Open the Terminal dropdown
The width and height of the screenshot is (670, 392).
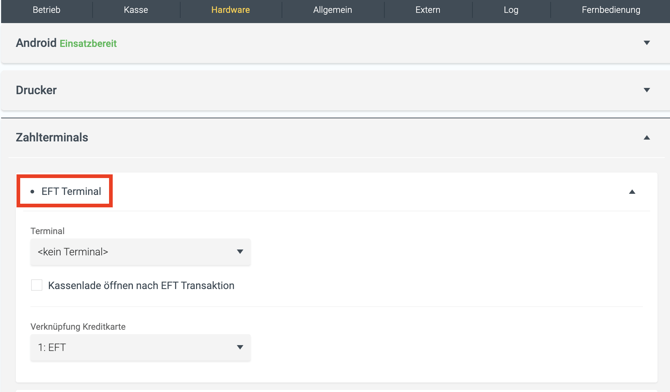(x=140, y=252)
